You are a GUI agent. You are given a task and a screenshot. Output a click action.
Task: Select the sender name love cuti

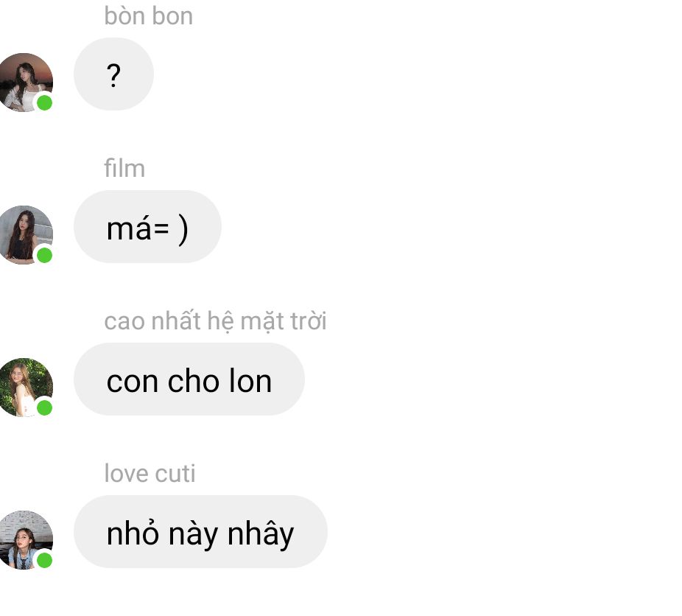[150, 473]
